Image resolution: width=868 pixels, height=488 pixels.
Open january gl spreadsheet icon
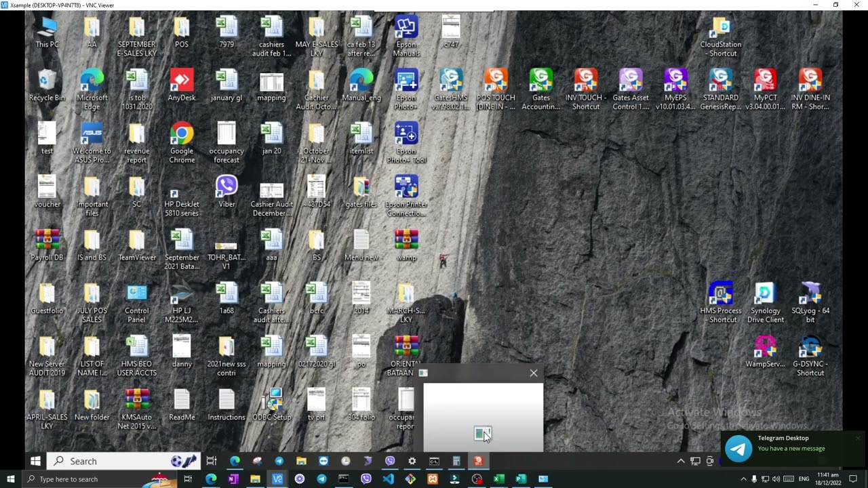226,85
